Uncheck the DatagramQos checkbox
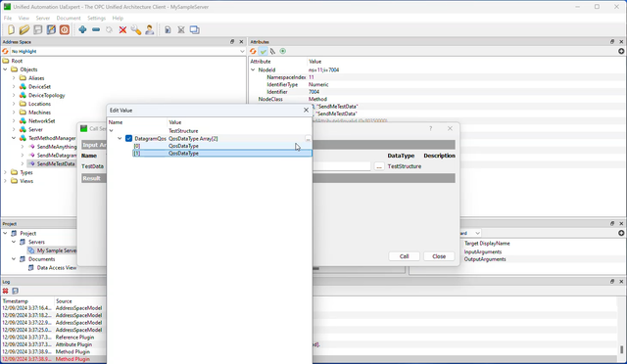 pyautogui.click(x=128, y=138)
